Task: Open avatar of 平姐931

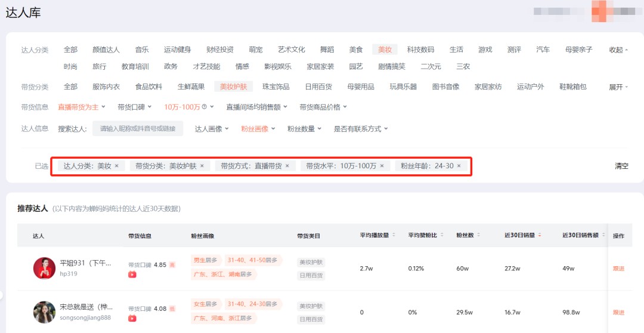Action: [44, 269]
